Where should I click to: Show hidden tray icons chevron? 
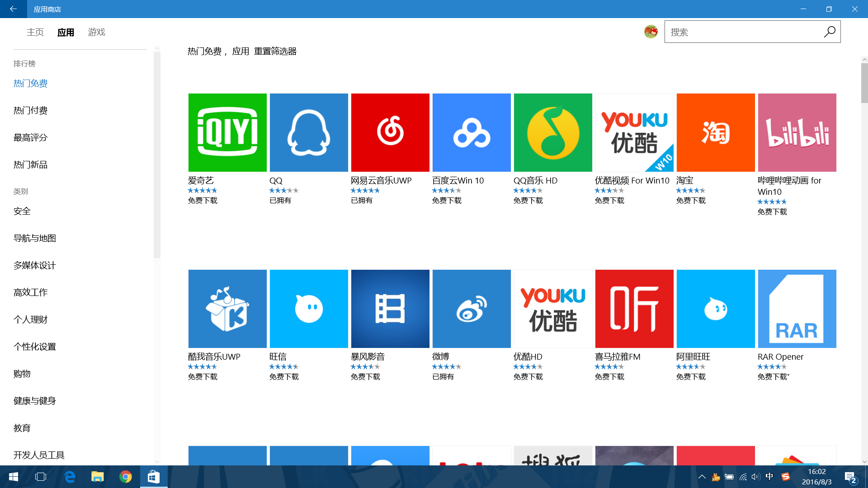702,477
